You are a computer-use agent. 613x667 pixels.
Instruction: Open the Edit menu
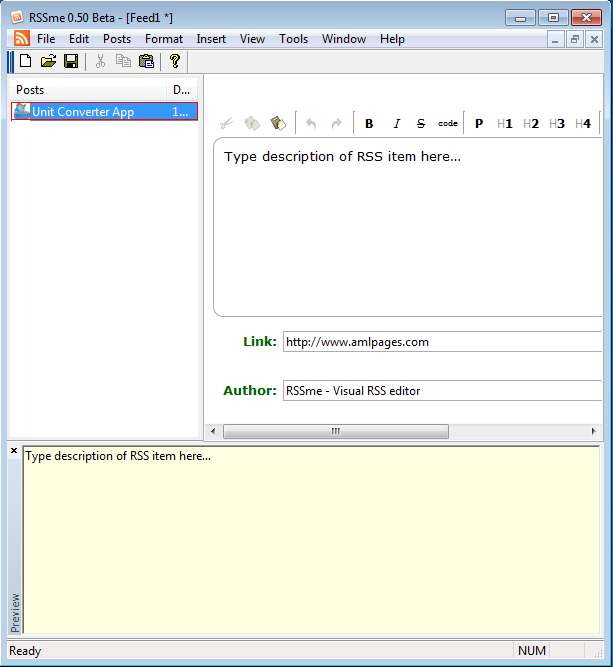pos(79,39)
